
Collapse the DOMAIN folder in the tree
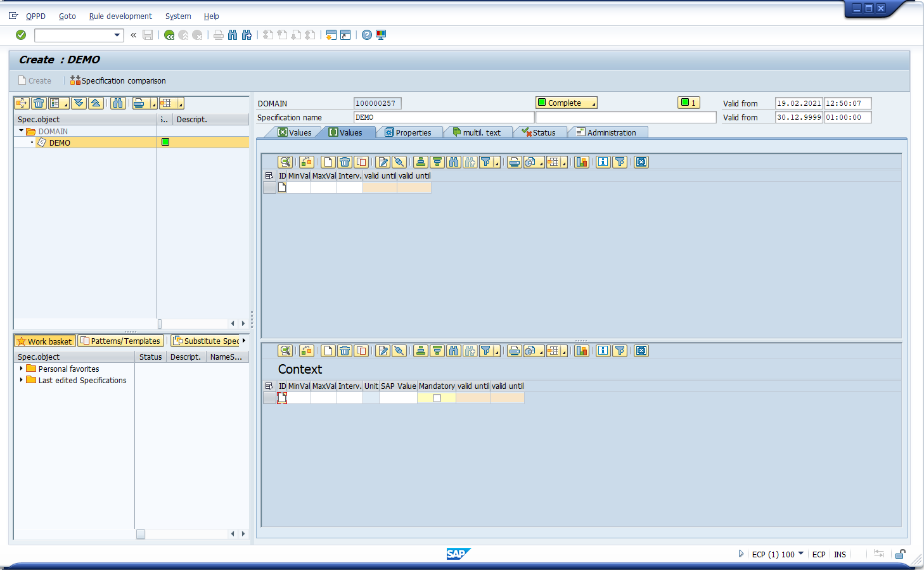click(21, 131)
